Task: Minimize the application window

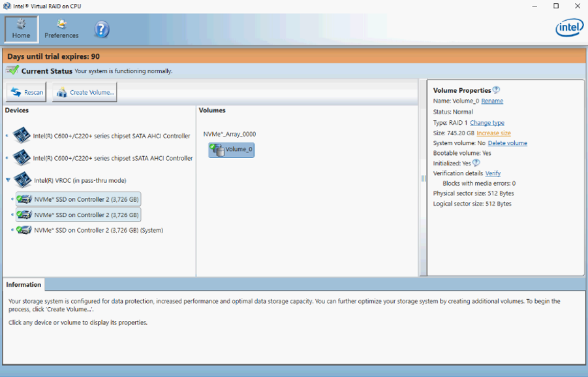Action: coord(534,6)
